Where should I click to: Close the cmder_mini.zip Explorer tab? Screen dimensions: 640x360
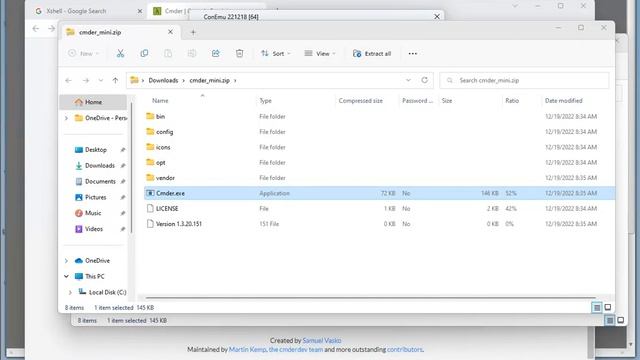170,32
